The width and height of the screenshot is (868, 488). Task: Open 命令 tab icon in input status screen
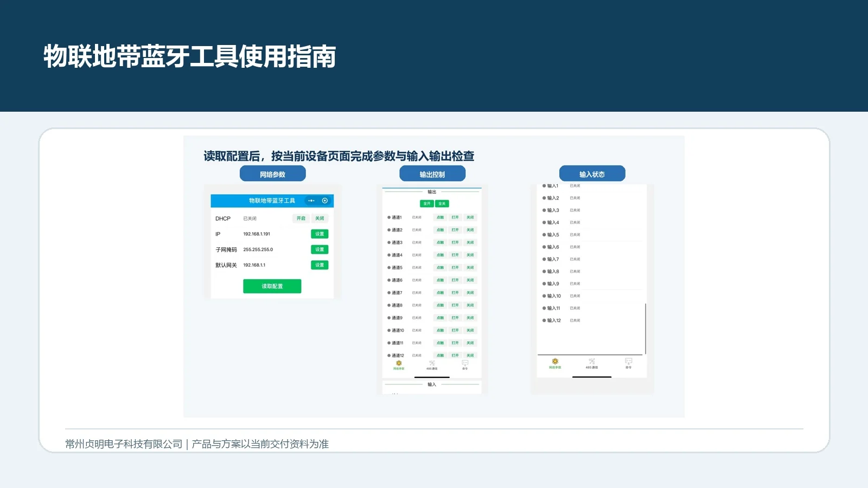(628, 361)
